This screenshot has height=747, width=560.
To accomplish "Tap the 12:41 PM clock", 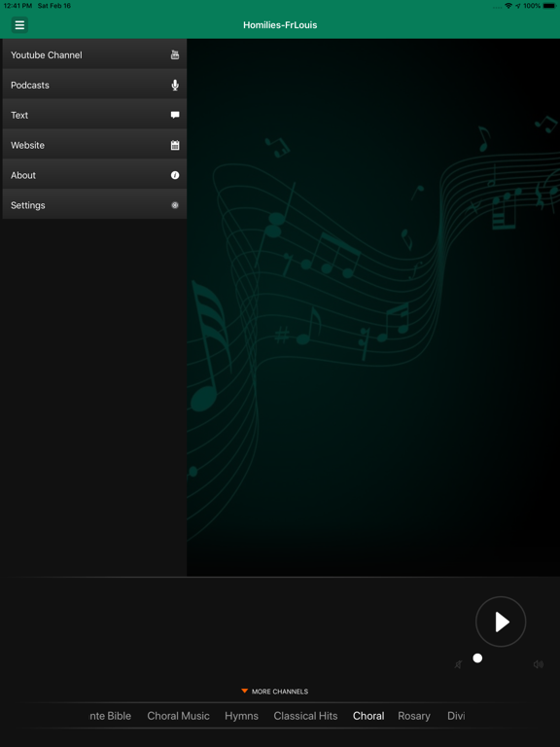I will pos(17,6).
